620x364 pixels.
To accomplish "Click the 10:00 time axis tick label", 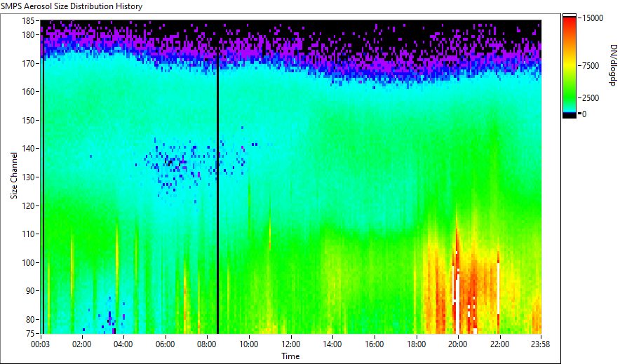I will [x=249, y=344].
